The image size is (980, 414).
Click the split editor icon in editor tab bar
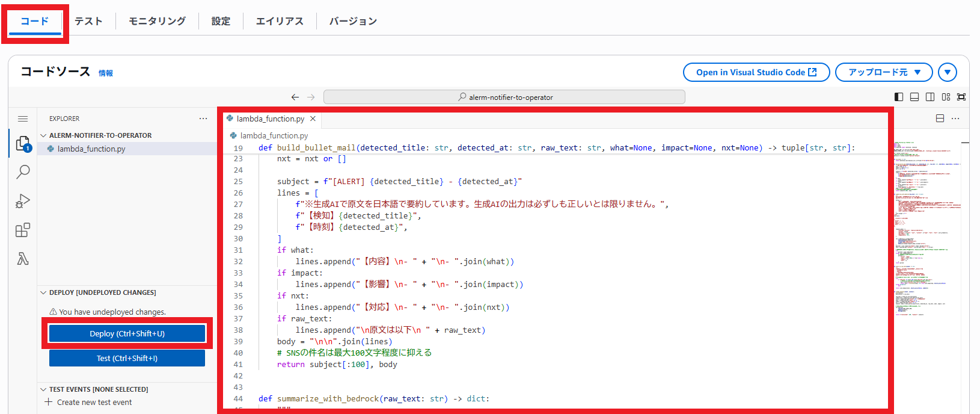940,119
